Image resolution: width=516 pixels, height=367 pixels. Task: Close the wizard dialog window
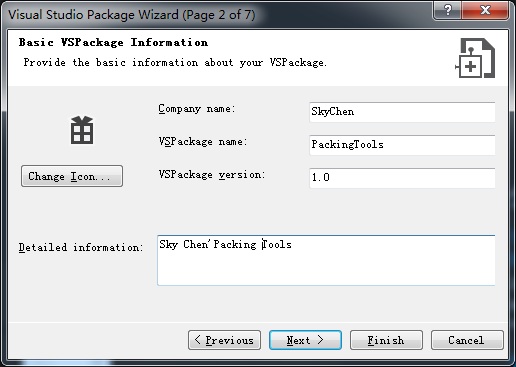tap(485, 10)
